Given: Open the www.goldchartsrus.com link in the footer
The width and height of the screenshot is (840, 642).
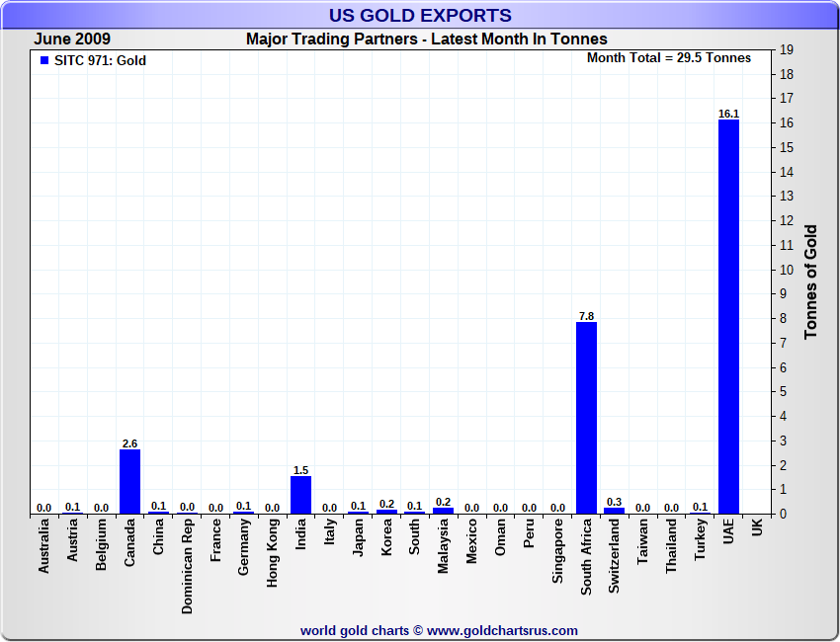Looking at the screenshot, I should coord(502,631).
